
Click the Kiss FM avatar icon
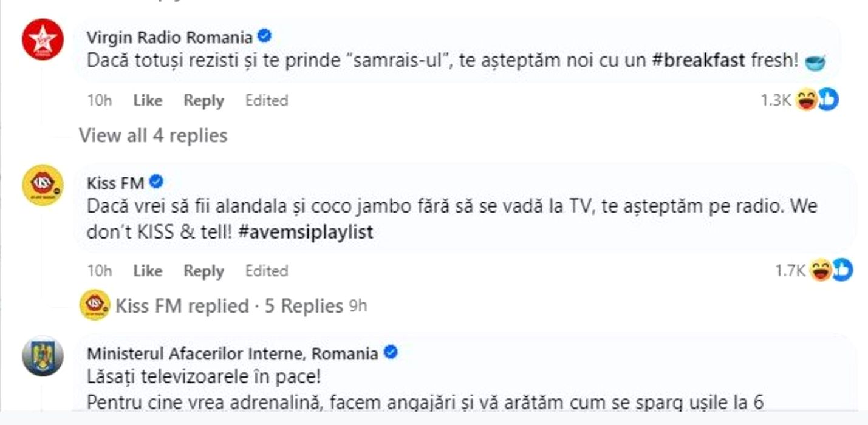point(42,185)
